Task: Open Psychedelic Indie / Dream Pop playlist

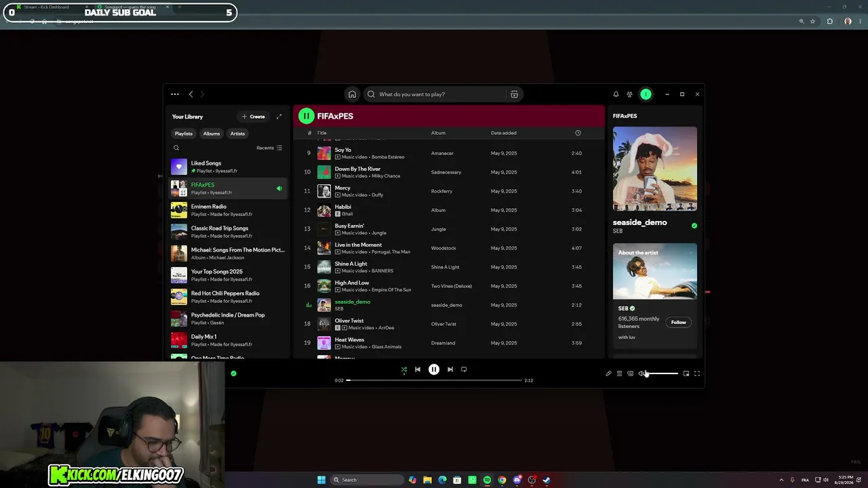Action: tap(228, 319)
